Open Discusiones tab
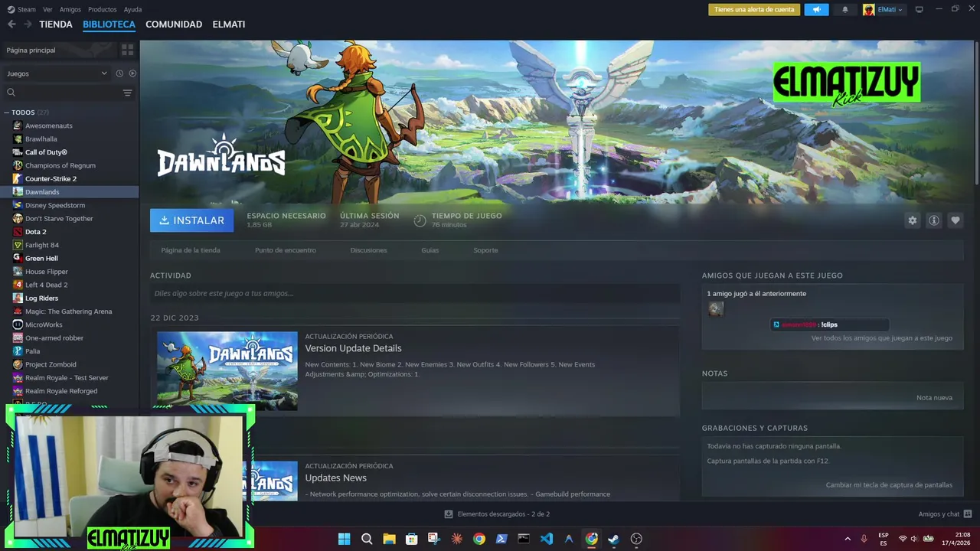This screenshot has width=980, height=551. point(368,250)
